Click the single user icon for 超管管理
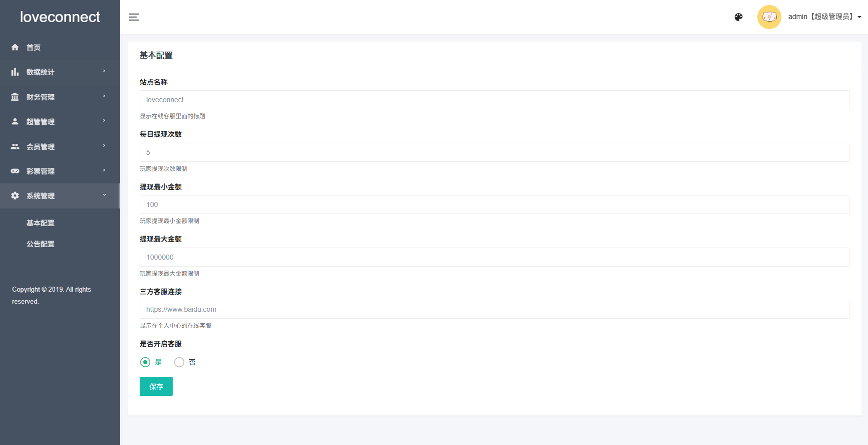The width and height of the screenshot is (868, 445). click(x=15, y=121)
